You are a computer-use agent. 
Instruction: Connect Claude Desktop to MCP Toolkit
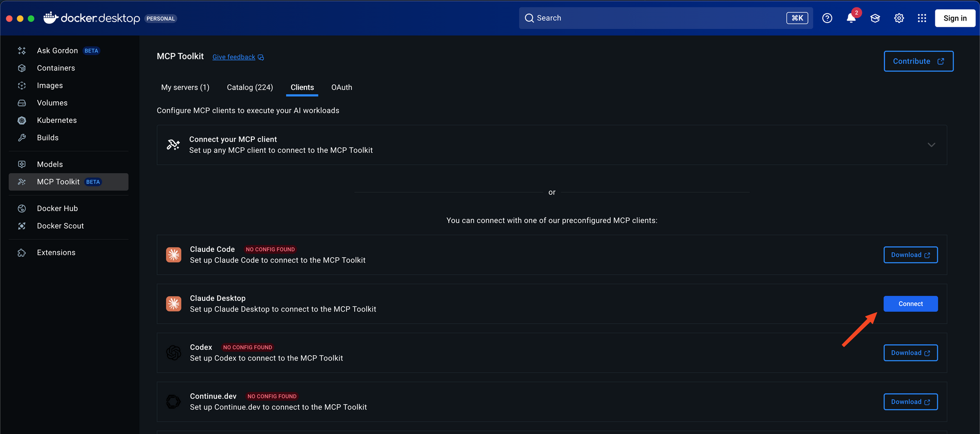[910, 304]
